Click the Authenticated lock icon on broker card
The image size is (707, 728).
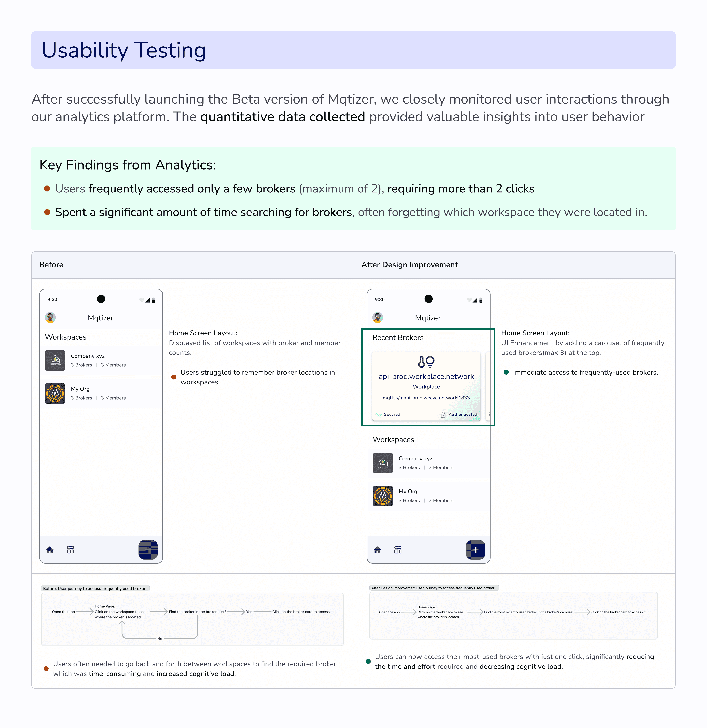coord(443,415)
